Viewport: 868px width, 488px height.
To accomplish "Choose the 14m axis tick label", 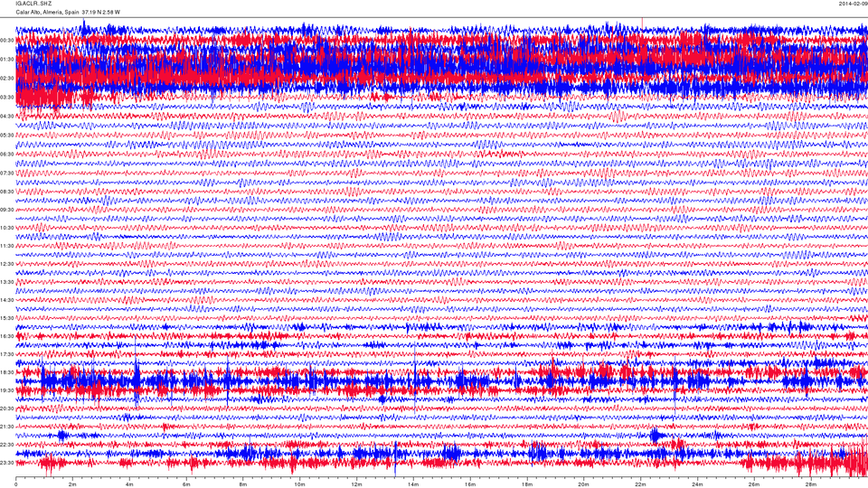I will (x=413, y=484).
